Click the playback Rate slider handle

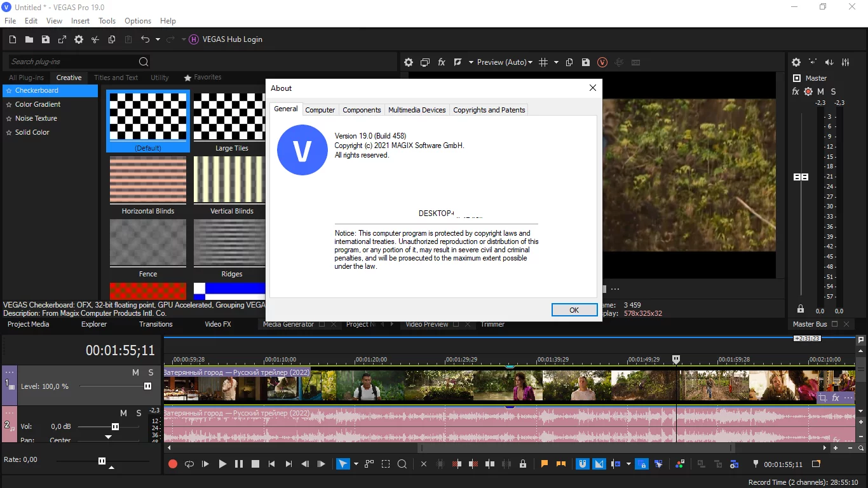click(x=102, y=461)
